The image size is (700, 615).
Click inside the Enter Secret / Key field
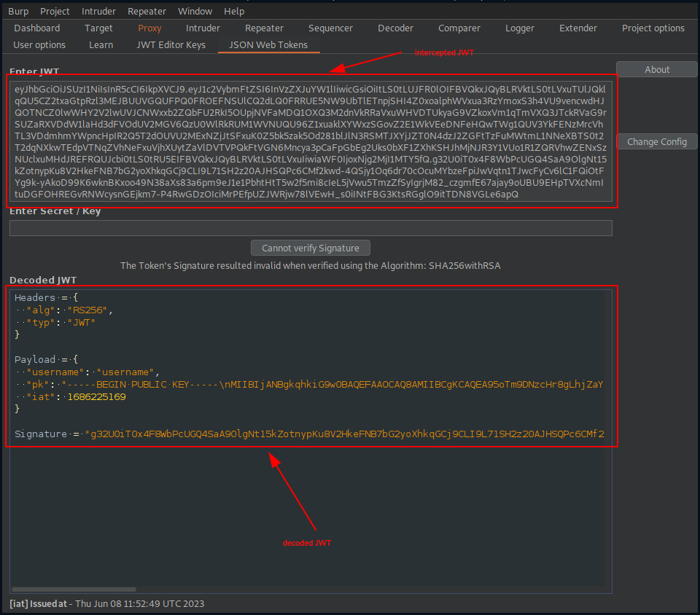[x=310, y=227]
